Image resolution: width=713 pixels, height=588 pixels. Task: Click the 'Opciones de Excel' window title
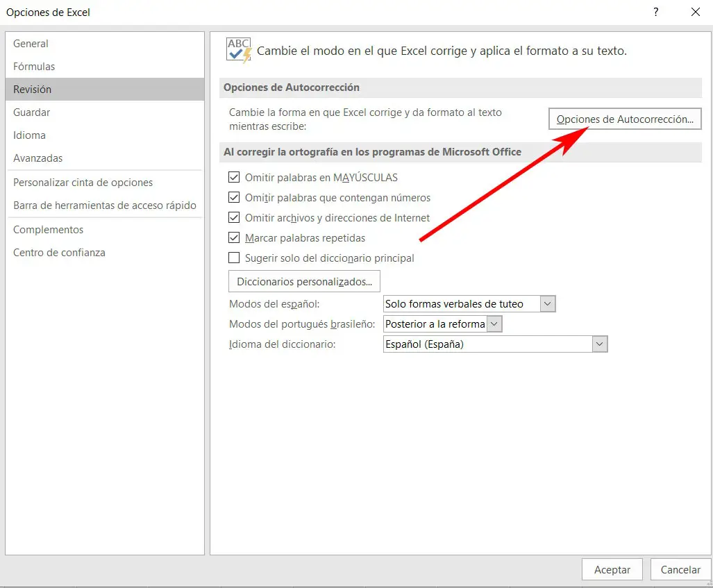click(x=48, y=12)
